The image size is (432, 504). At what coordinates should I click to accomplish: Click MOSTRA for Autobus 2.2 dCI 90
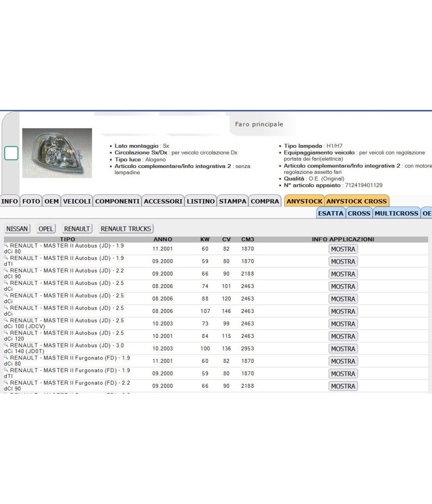click(343, 274)
